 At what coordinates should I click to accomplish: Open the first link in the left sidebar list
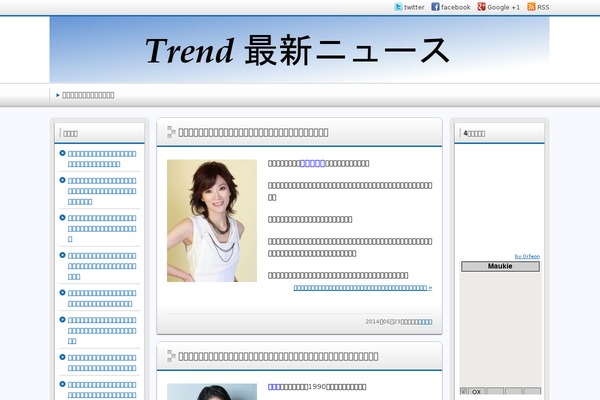pos(102,159)
